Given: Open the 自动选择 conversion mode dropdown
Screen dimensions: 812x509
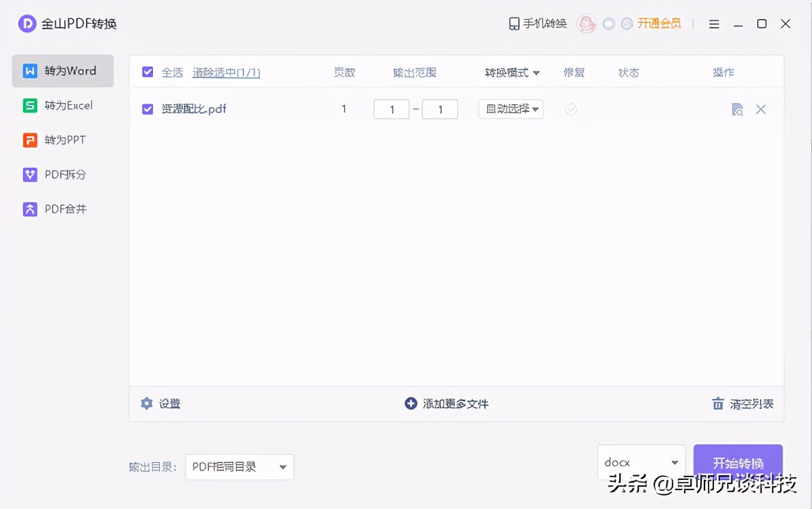Looking at the screenshot, I should pyautogui.click(x=511, y=109).
